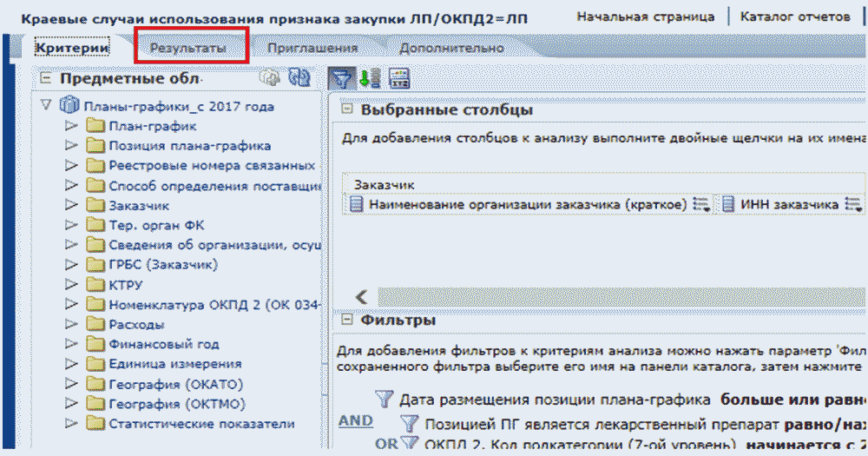Click the add subject area icon
Screen dimensions: 868x456
tap(271, 78)
